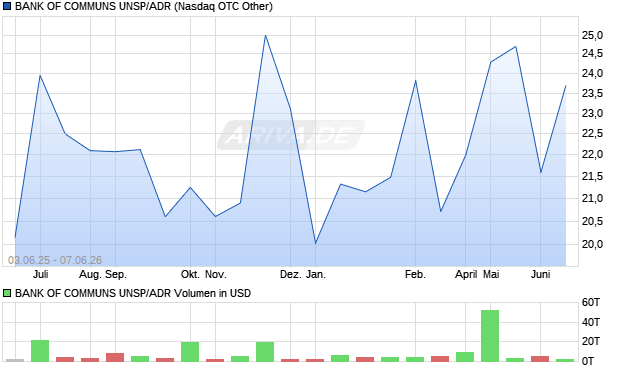Click the '23,5' price axis label

coord(592,94)
